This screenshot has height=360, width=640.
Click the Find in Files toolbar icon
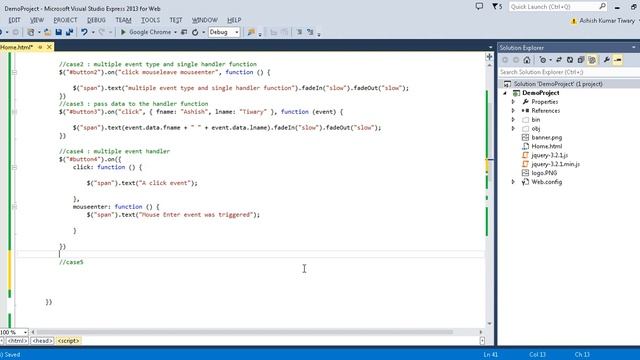click(x=251, y=32)
